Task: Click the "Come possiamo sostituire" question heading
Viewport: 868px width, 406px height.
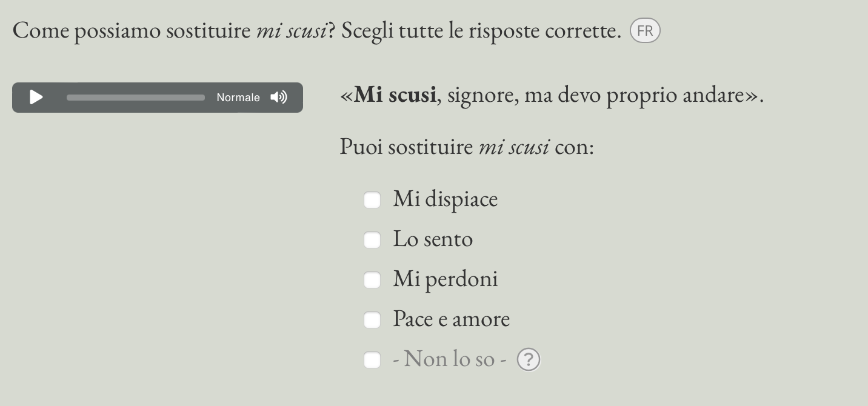Action: point(132,30)
